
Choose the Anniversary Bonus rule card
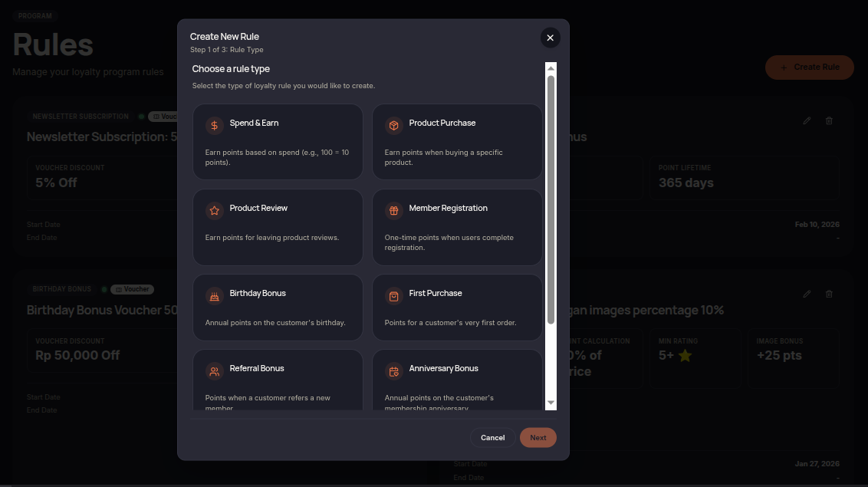(457, 380)
